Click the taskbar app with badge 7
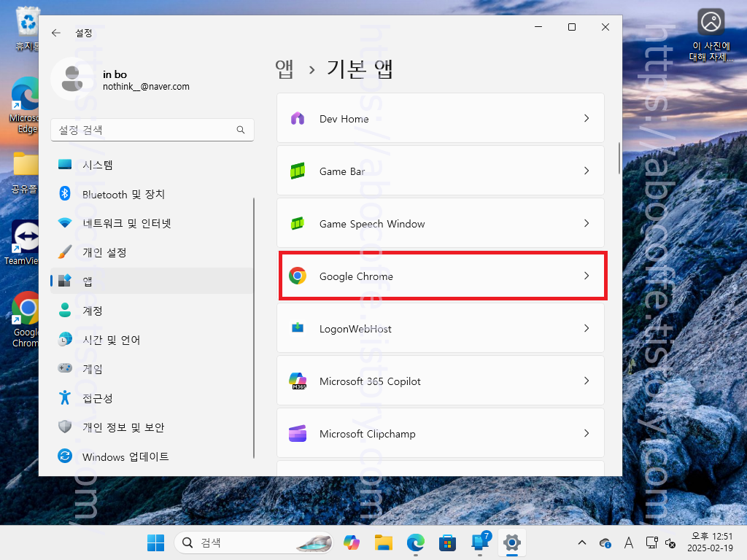 (x=479, y=542)
